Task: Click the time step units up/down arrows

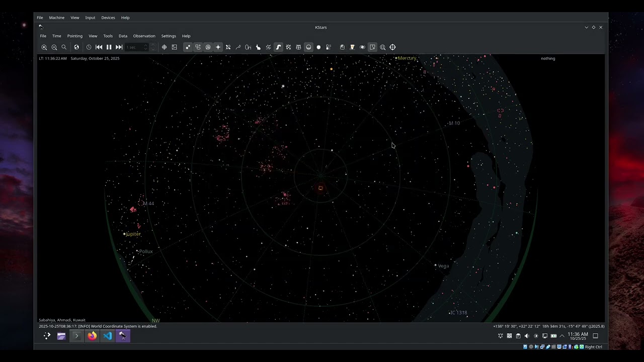Action: click(153, 47)
